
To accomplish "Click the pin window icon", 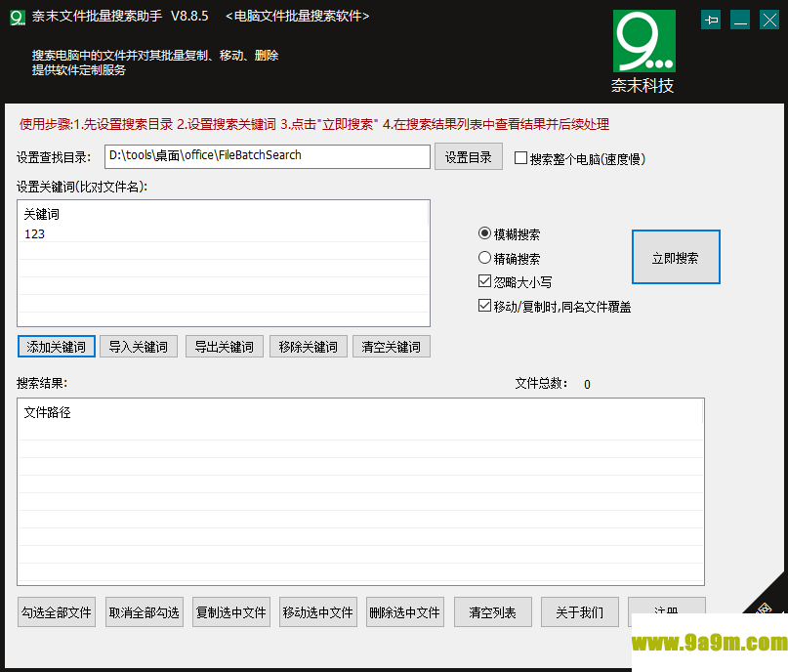I will point(711,21).
